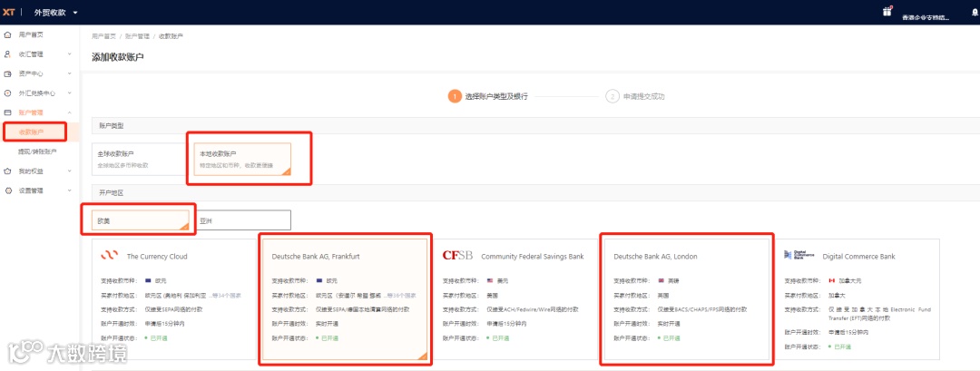
Task: Click the crown icon beside 我的权益
Action: [7, 171]
